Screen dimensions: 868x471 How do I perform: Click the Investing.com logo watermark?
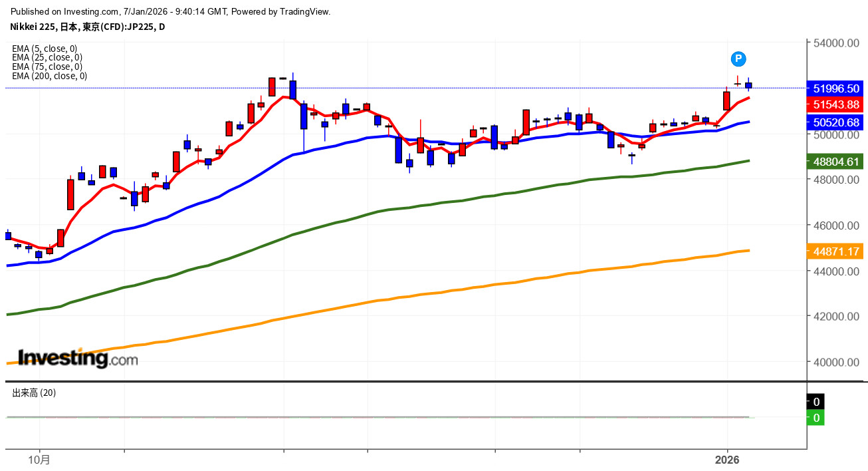click(x=78, y=359)
